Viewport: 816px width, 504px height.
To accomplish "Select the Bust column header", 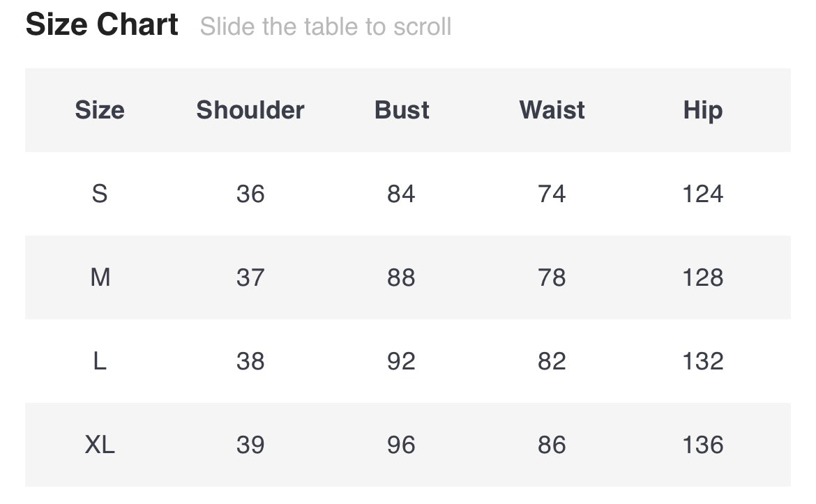I will point(402,110).
